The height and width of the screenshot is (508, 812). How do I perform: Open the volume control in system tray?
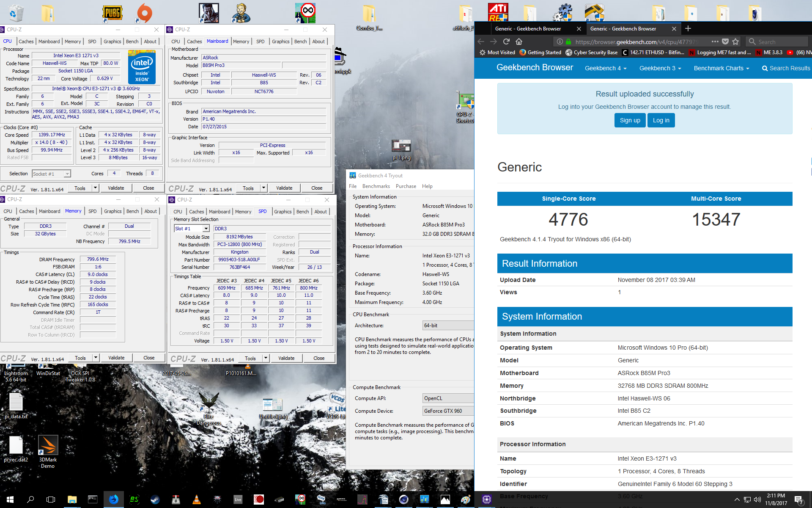pyautogui.click(x=757, y=500)
